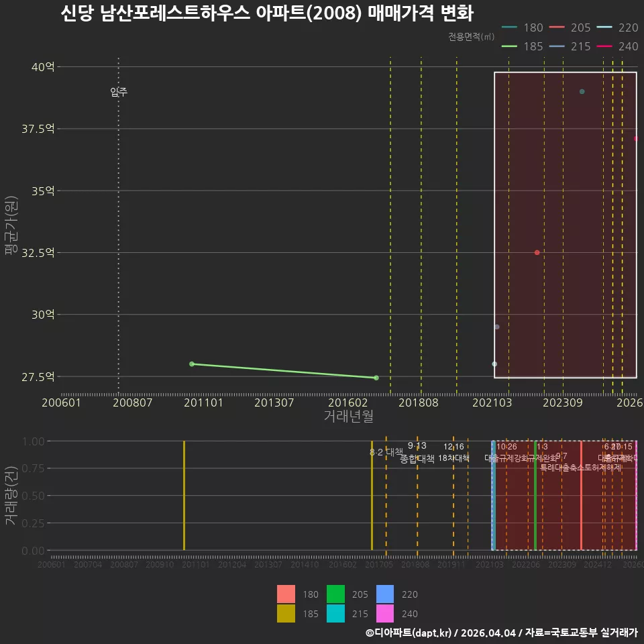Click the 10·26 policy marker label
Image resolution: width=644 pixels, height=644 pixels.
tap(507, 447)
